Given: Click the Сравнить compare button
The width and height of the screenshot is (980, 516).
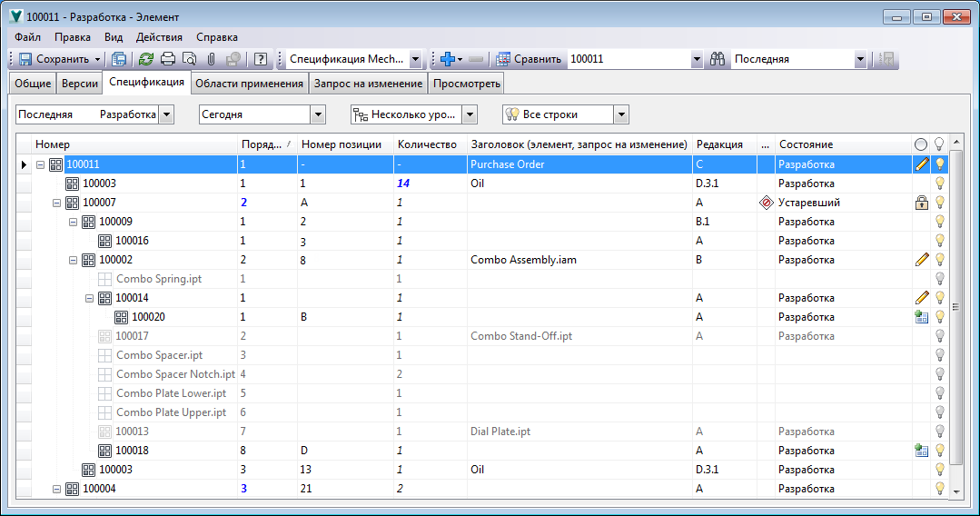Looking at the screenshot, I should coord(529,59).
